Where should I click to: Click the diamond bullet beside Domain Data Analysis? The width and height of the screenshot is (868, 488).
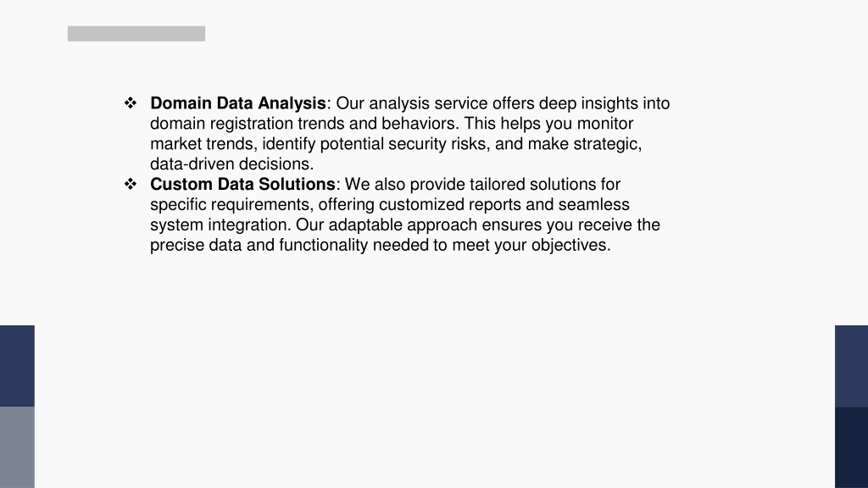131,103
